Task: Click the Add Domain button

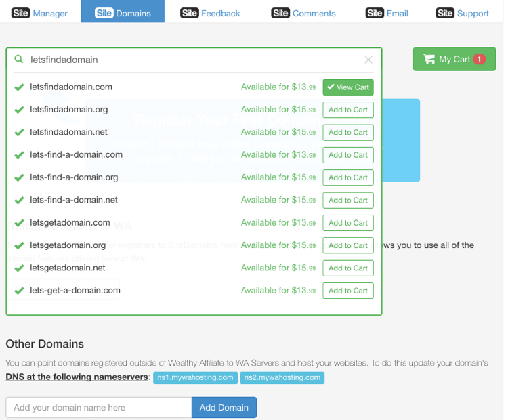Action: pos(224,407)
